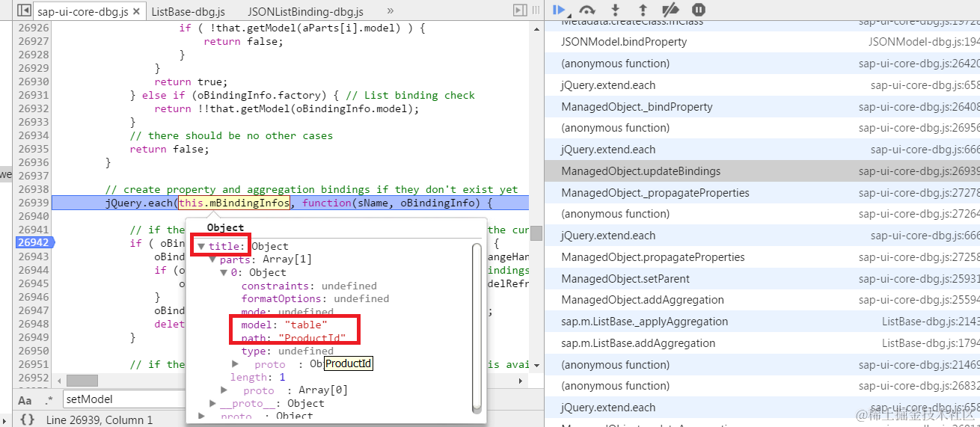Toggle the breakpoint on line 26942
Image resolution: width=980 pixels, height=427 pixels.
(34, 243)
